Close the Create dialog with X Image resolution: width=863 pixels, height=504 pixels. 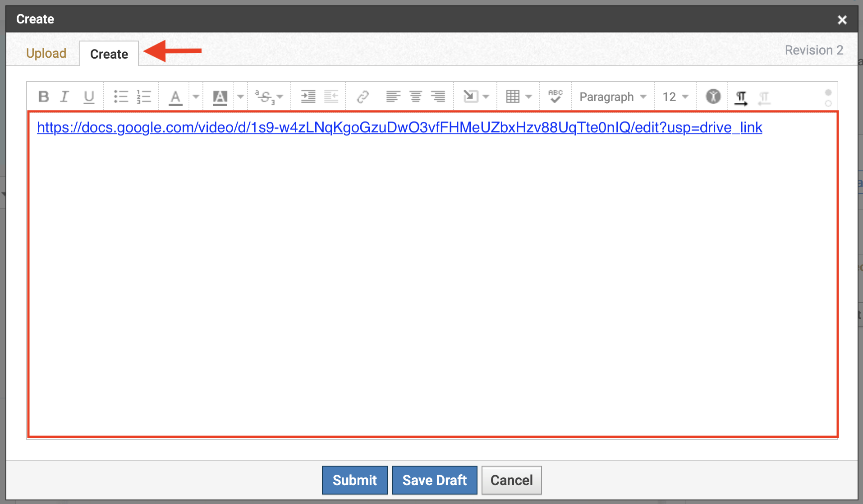842,20
